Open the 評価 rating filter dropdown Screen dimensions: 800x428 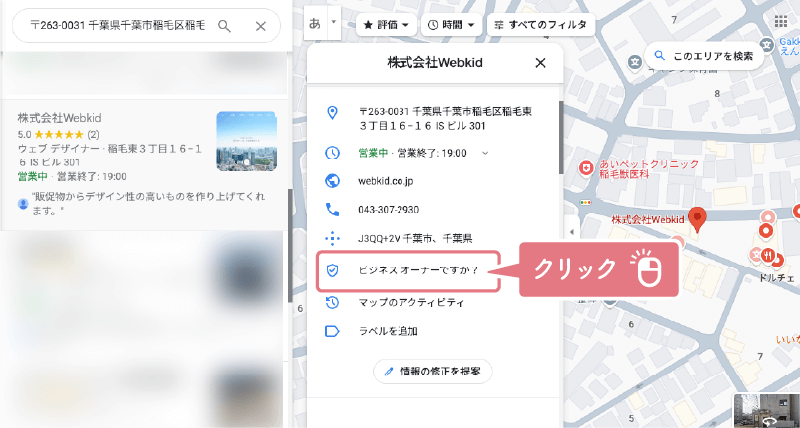tap(386, 24)
